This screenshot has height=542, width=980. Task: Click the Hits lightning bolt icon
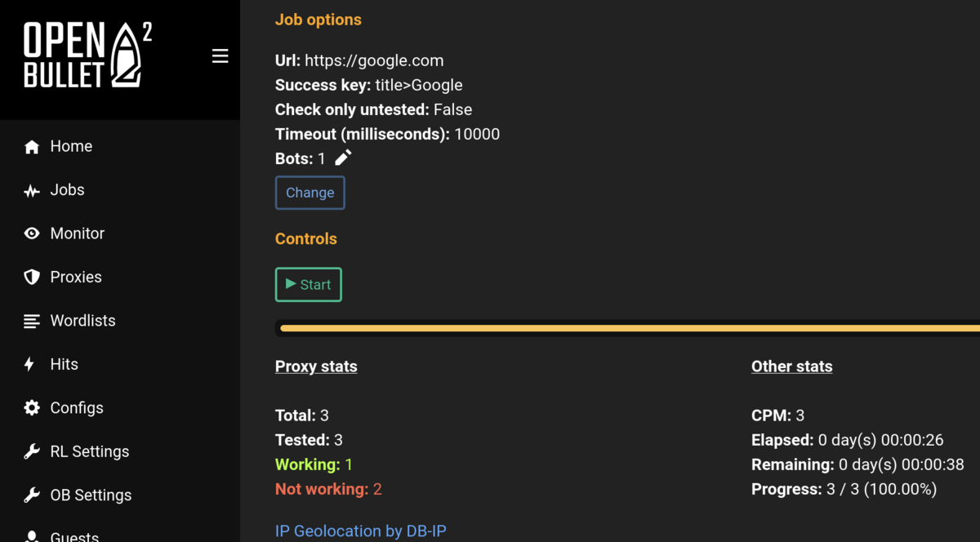(29, 364)
